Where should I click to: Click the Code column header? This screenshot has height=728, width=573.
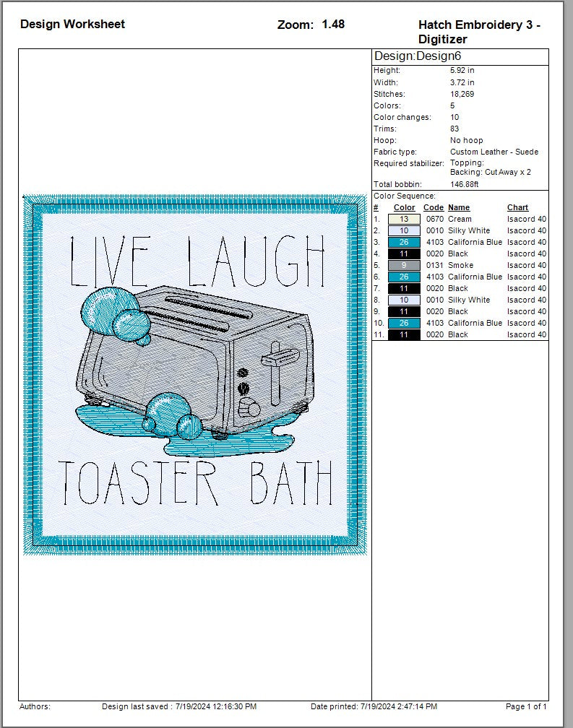(433, 207)
